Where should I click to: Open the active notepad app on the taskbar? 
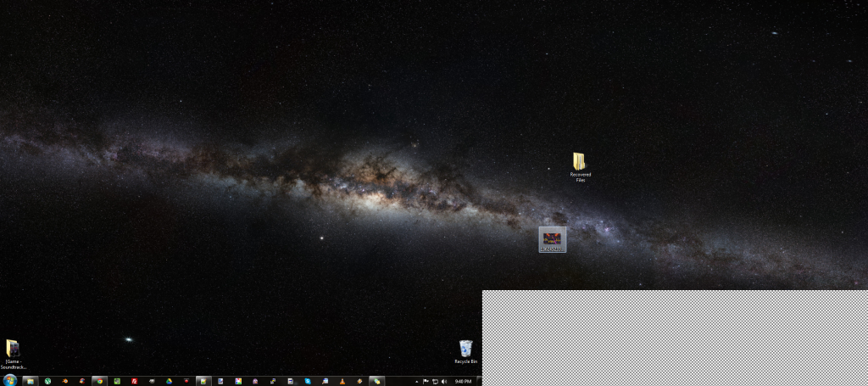(x=203, y=381)
